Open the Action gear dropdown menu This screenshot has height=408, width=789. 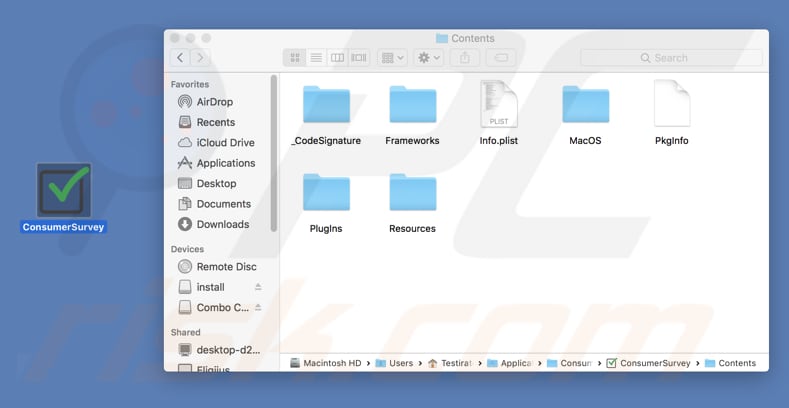pos(430,58)
